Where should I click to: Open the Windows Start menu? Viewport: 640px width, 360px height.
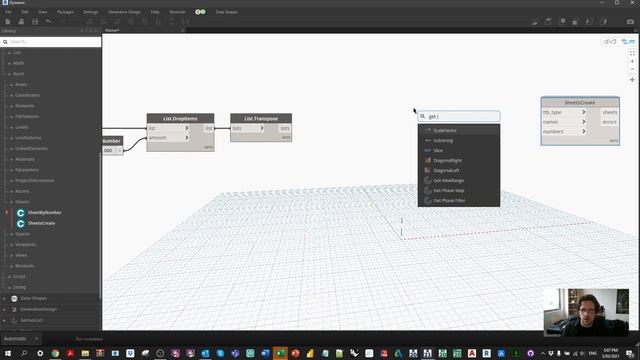tap(8, 353)
